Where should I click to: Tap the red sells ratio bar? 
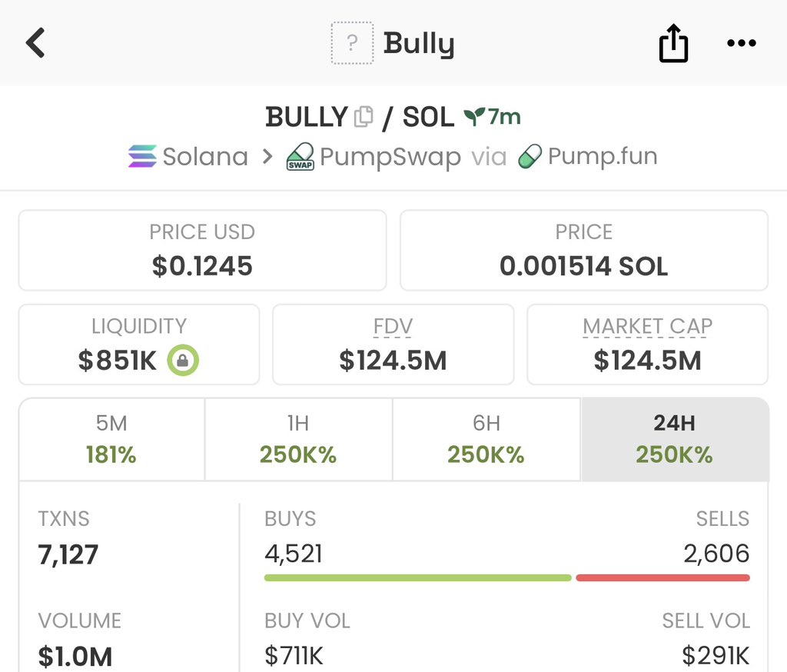pyautogui.click(x=663, y=578)
